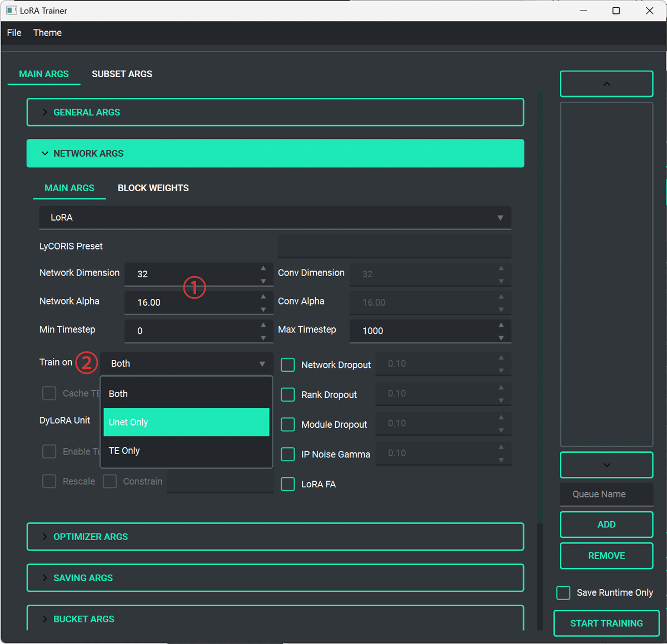667x644 pixels.
Task: Select "TE Only" from the open dropdown
Action: point(186,451)
